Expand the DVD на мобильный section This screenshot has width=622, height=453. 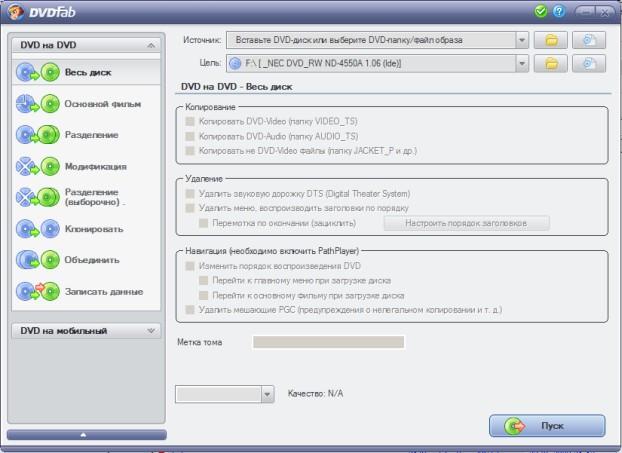[x=151, y=331]
